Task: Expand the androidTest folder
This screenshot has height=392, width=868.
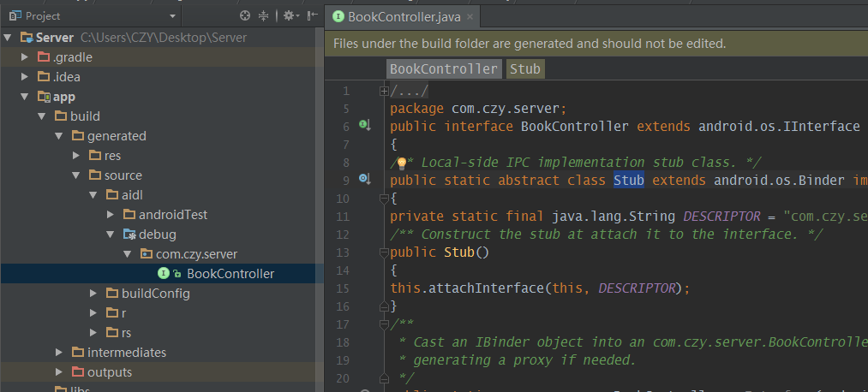Action: click(111, 215)
